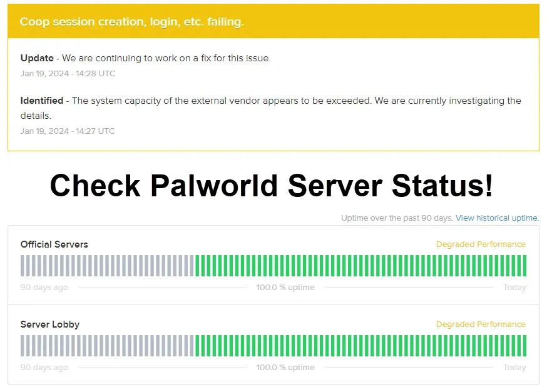Click the incident title 'Coop session creation, login, etc. failing.'
Viewport: 547px width, 392px height.
tap(132, 22)
